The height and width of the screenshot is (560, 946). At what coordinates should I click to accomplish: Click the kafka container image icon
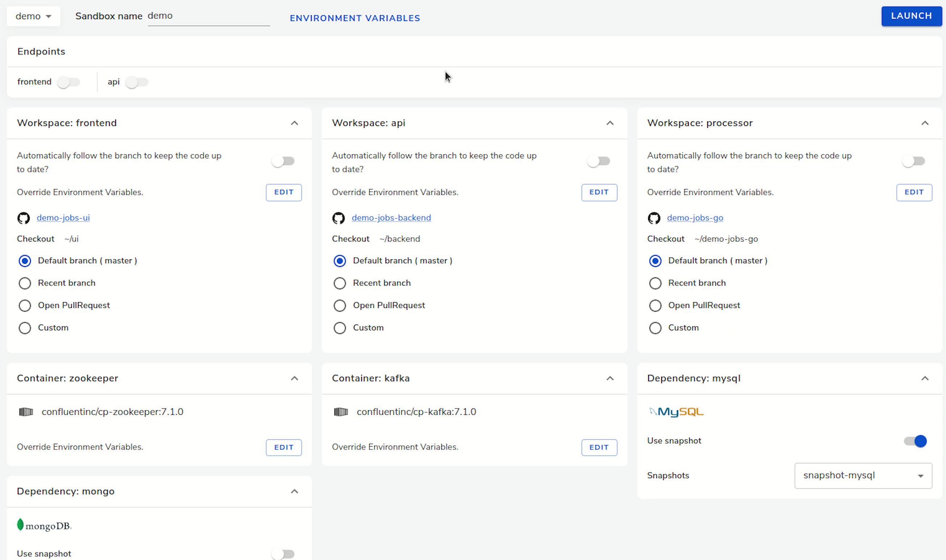tap(341, 412)
